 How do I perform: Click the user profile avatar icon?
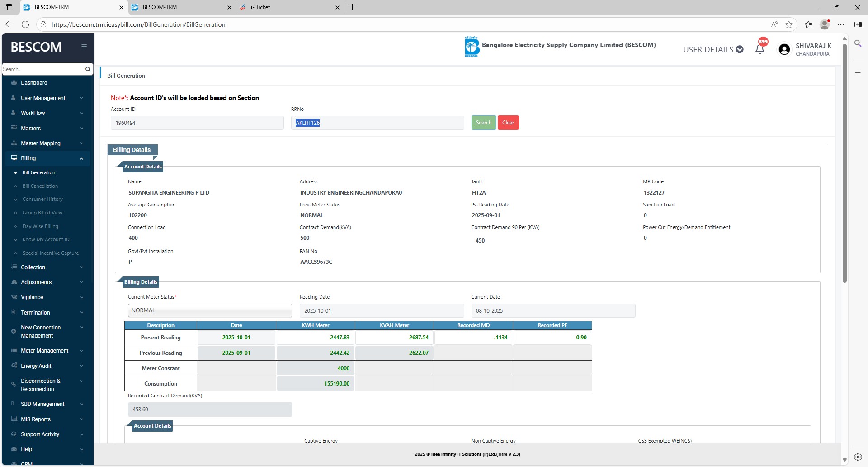784,49
